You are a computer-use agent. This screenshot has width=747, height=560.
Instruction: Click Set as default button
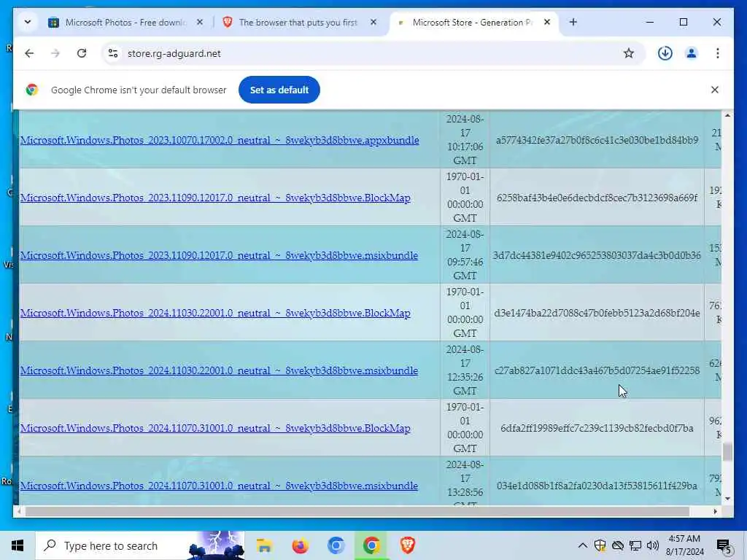(279, 90)
